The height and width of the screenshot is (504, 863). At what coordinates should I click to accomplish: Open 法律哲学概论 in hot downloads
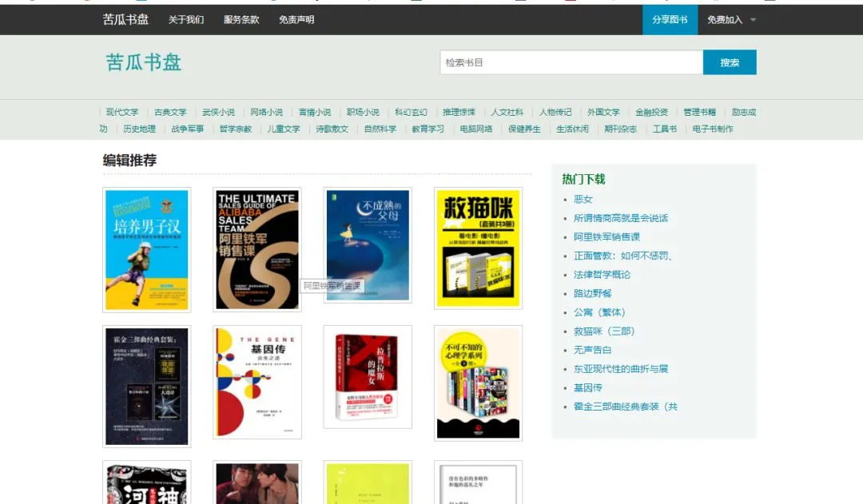(603, 275)
